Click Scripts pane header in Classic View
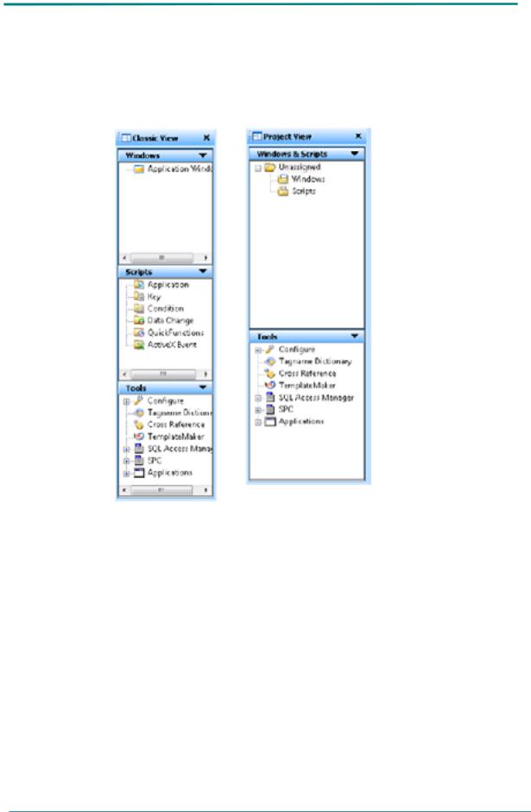The height and width of the screenshot is (812, 531). [x=165, y=271]
